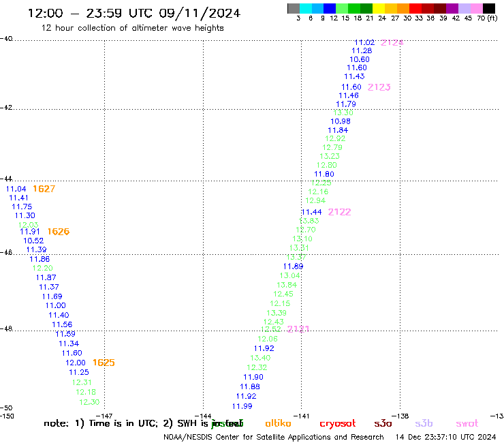504x443 pixels.
Task: Click the wave height reading 12.06
Action: click(268, 339)
